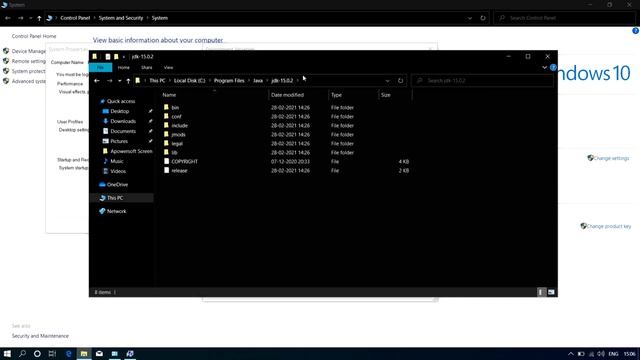This screenshot has width=640, height=360.
Task: Select the include folder
Action: click(179, 126)
